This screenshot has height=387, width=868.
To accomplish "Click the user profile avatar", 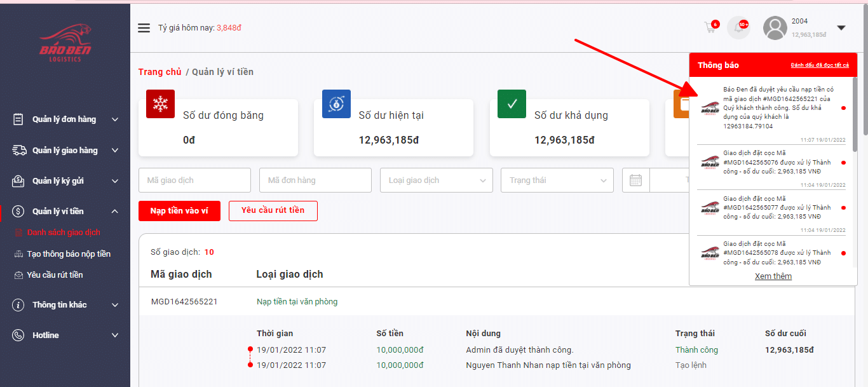I will click(775, 28).
